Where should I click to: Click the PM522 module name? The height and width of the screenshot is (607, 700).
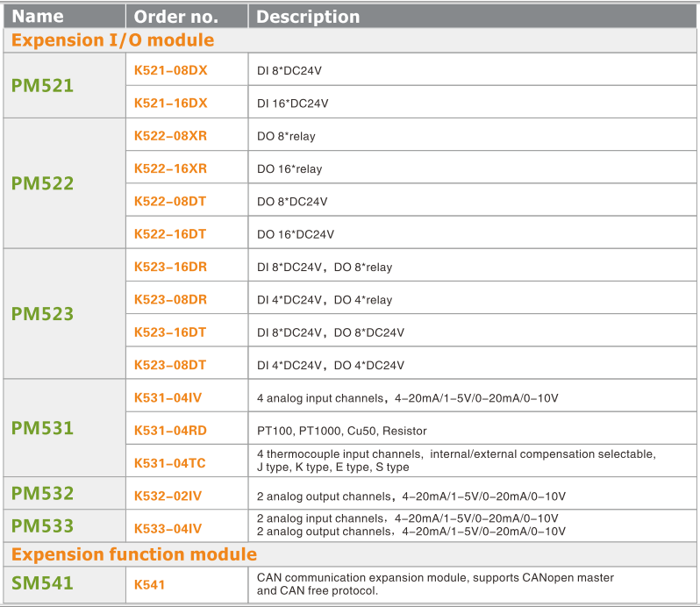click(x=42, y=184)
